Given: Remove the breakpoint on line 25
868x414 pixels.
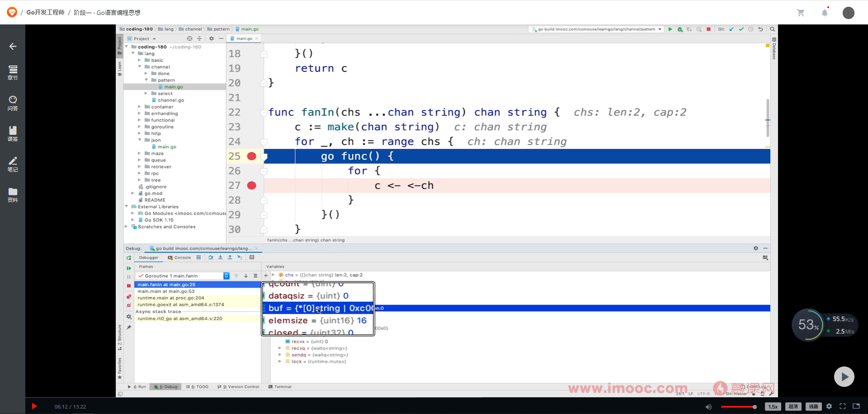Looking at the screenshot, I should pyautogui.click(x=252, y=156).
